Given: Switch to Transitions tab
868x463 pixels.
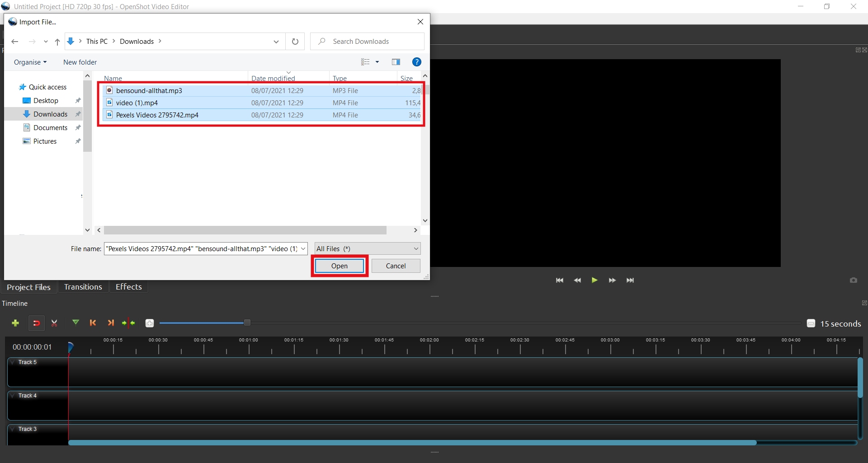Looking at the screenshot, I should (x=83, y=287).
